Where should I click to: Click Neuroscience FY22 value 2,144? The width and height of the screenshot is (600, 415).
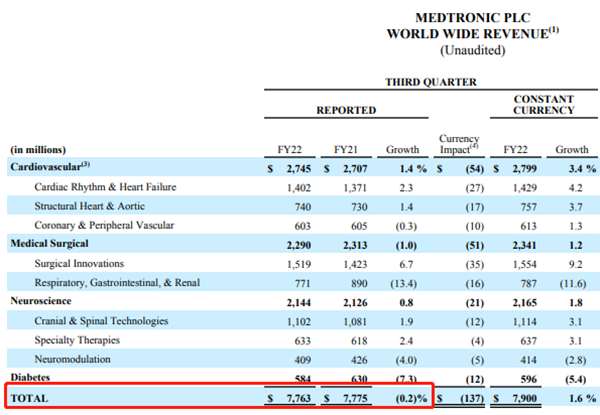298,303
